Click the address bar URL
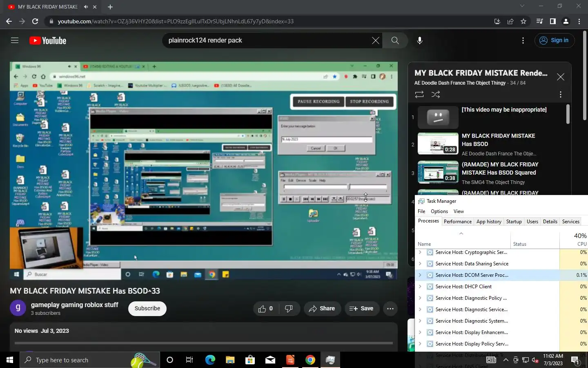The height and width of the screenshot is (368, 588). pos(176,21)
